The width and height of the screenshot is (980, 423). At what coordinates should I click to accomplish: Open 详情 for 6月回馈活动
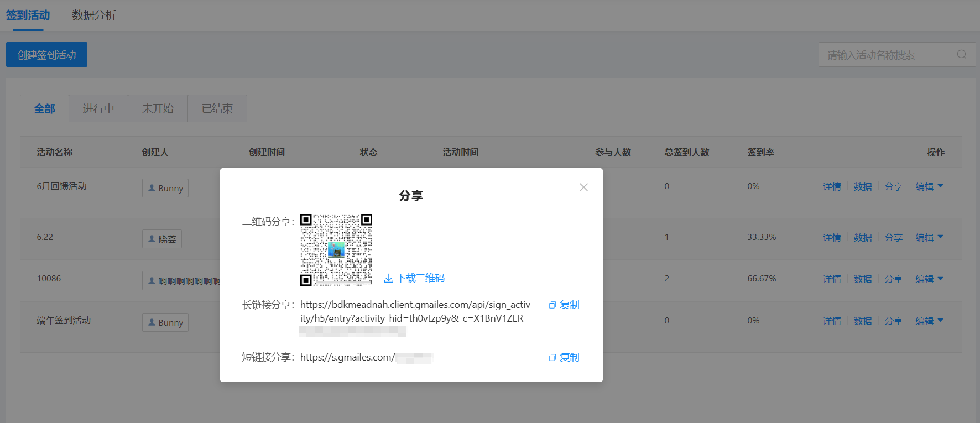coord(832,187)
